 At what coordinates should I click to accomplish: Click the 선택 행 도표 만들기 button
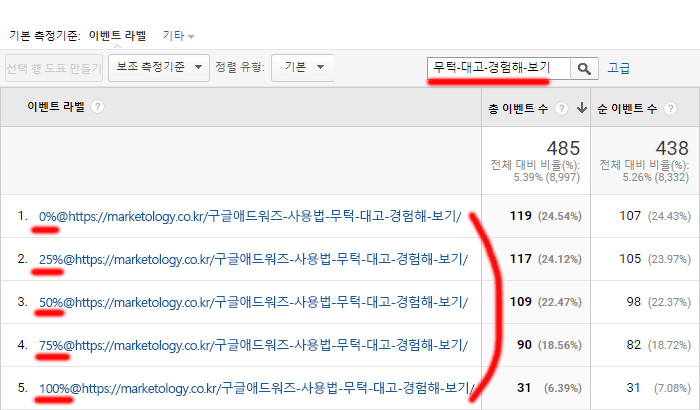click(54, 68)
